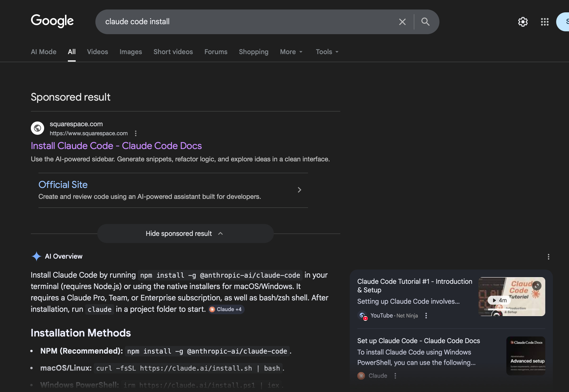
Task: Click the Claude +4 sources chip
Action: [226, 309]
